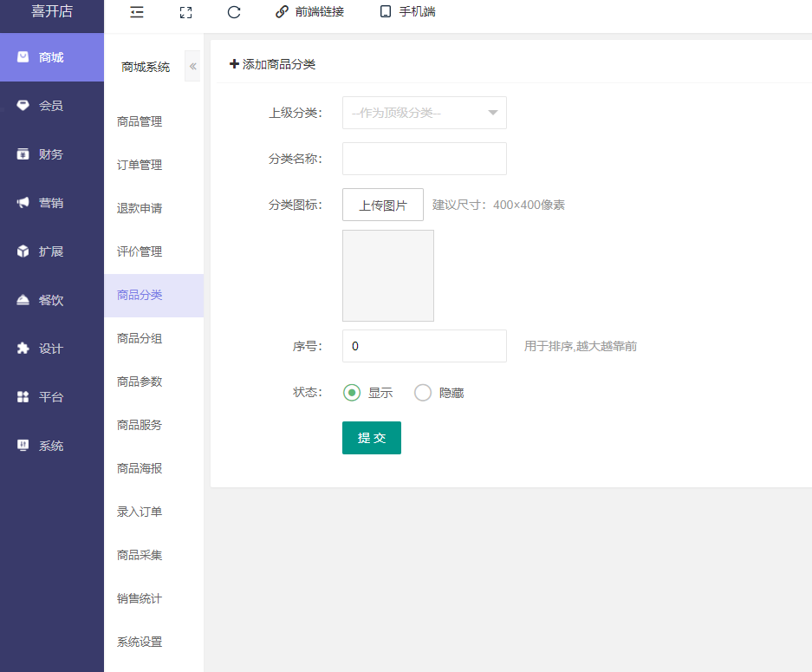Select the 隐藏 radio button
812x672 pixels.
click(x=423, y=393)
